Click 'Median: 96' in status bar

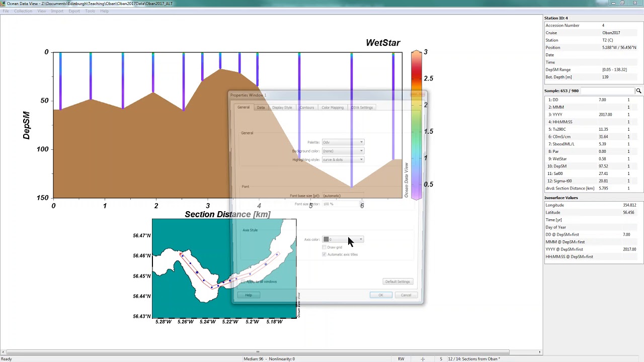tap(254, 359)
